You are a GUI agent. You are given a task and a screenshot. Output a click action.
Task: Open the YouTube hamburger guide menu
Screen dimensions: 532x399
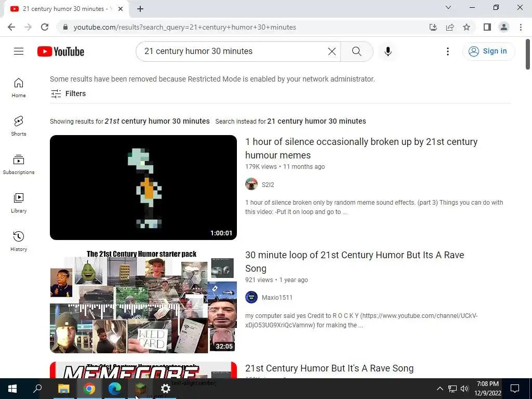[19, 51]
